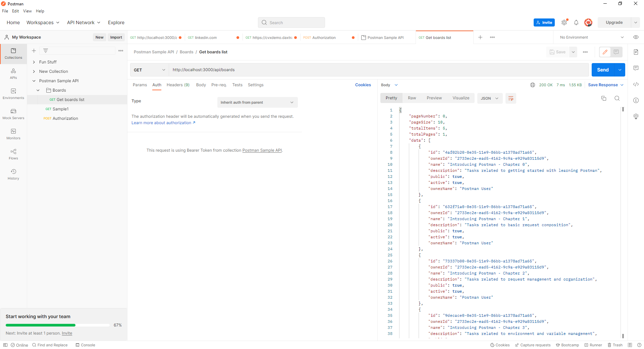Expand the New Collection folder

(x=34, y=71)
